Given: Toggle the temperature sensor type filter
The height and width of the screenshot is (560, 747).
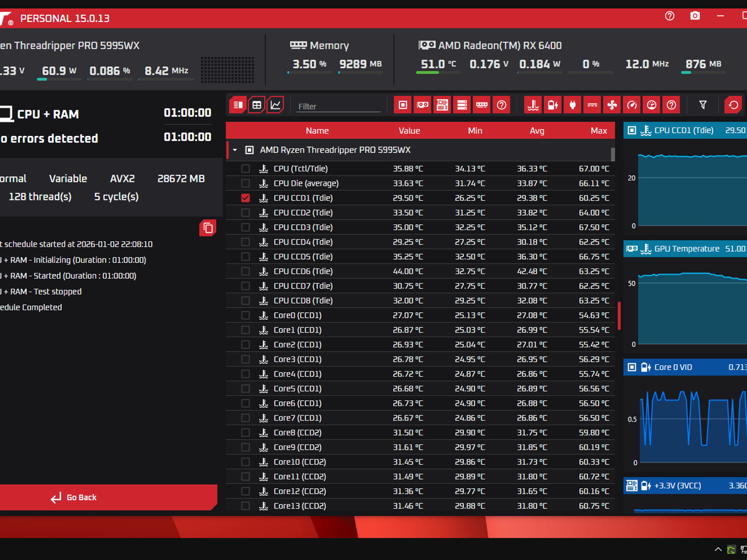Looking at the screenshot, I should tap(533, 105).
